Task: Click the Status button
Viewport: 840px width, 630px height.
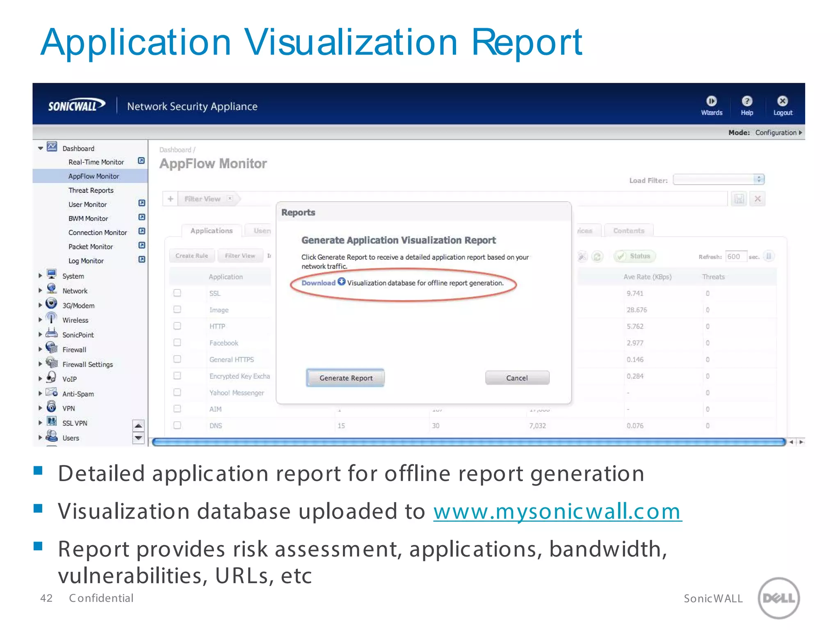Action: (635, 256)
